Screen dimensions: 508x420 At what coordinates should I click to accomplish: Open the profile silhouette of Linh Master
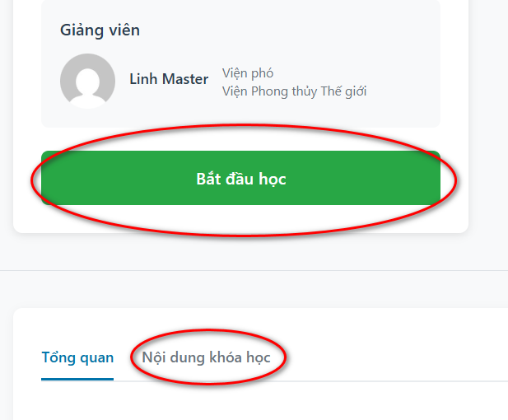coord(87,81)
